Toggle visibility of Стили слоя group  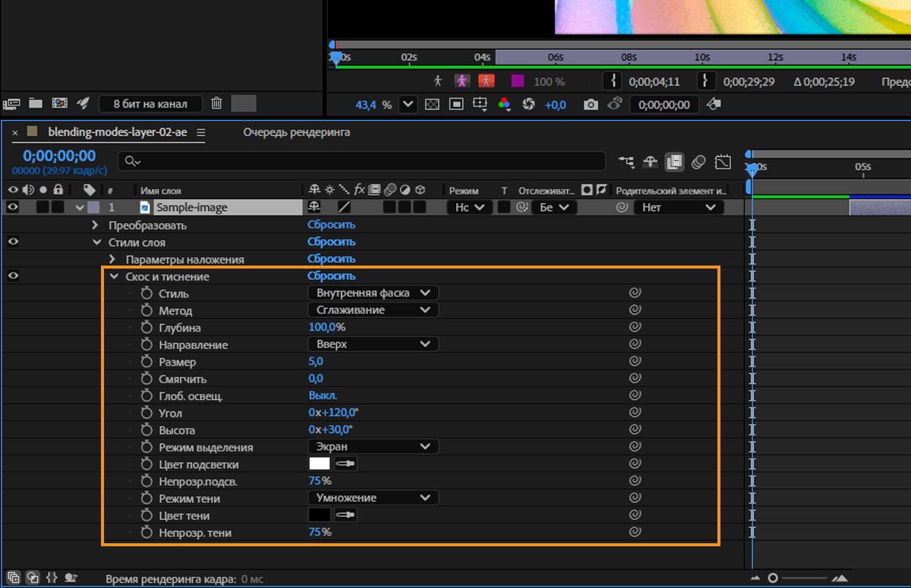click(13, 242)
